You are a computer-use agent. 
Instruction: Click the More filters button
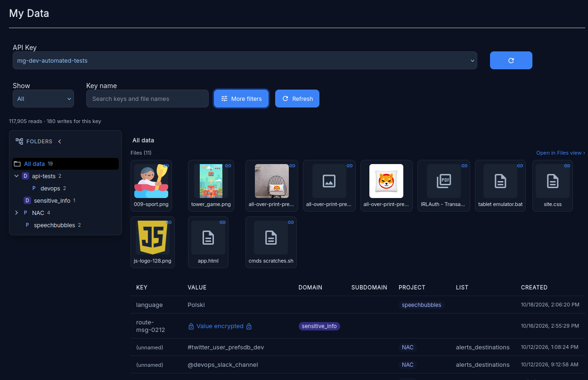(241, 99)
